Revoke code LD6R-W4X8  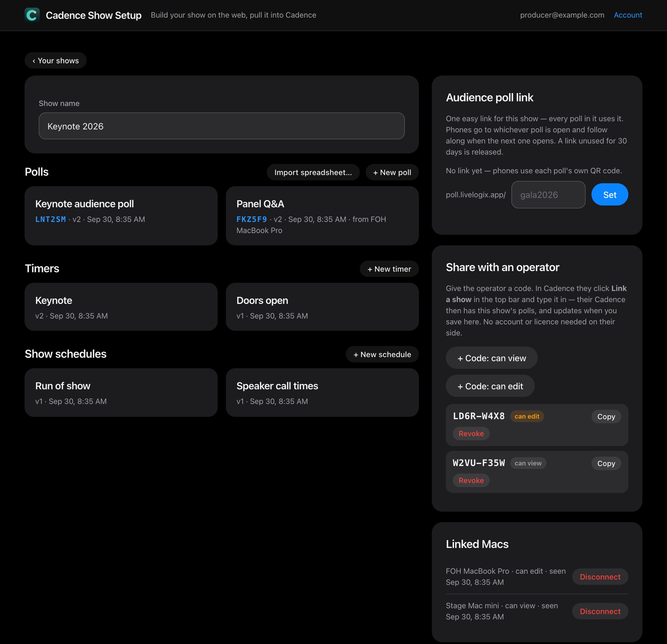(x=471, y=433)
